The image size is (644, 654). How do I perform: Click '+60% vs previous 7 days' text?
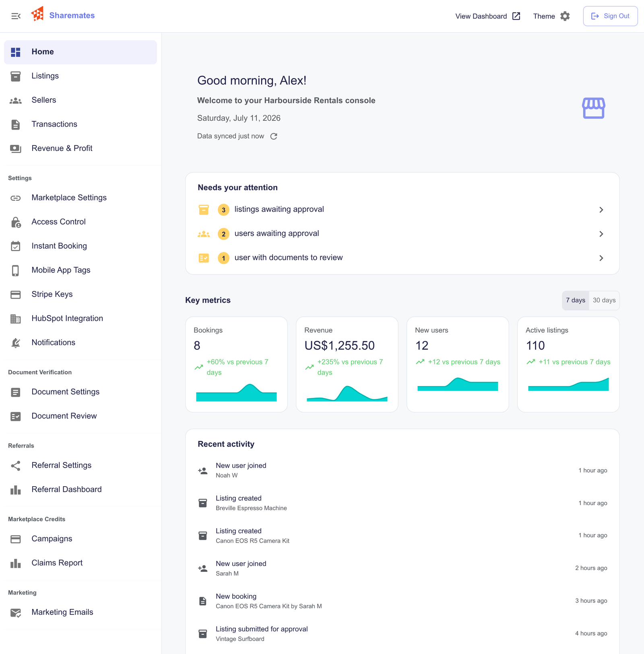click(237, 367)
